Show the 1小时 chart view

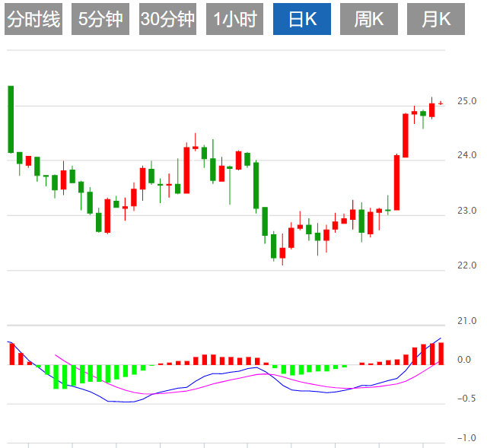[x=234, y=20]
